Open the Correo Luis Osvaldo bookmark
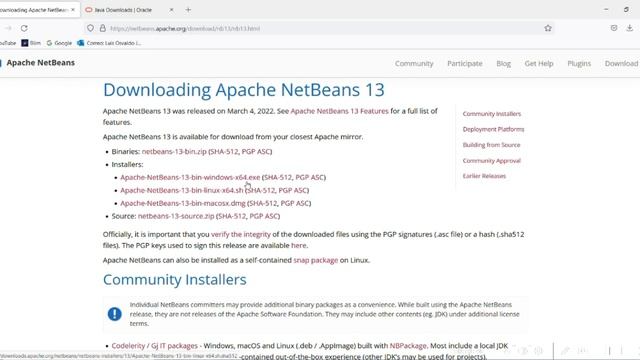 point(109,43)
